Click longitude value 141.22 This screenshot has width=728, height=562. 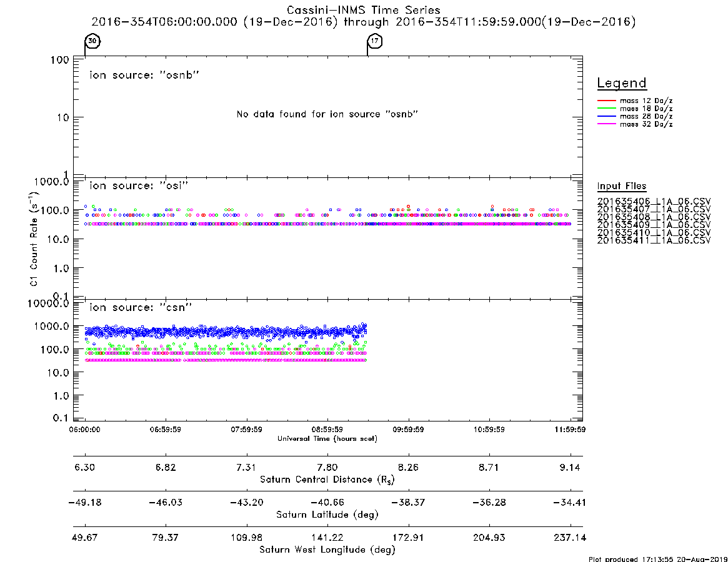click(x=327, y=538)
